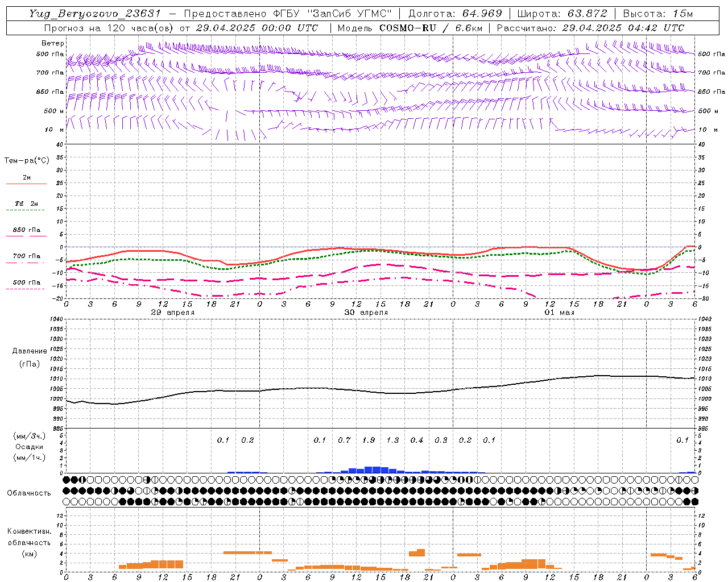The image size is (728, 582).
Task: Click the Давление pressure panel label
Action: pyautogui.click(x=30, y=351)
